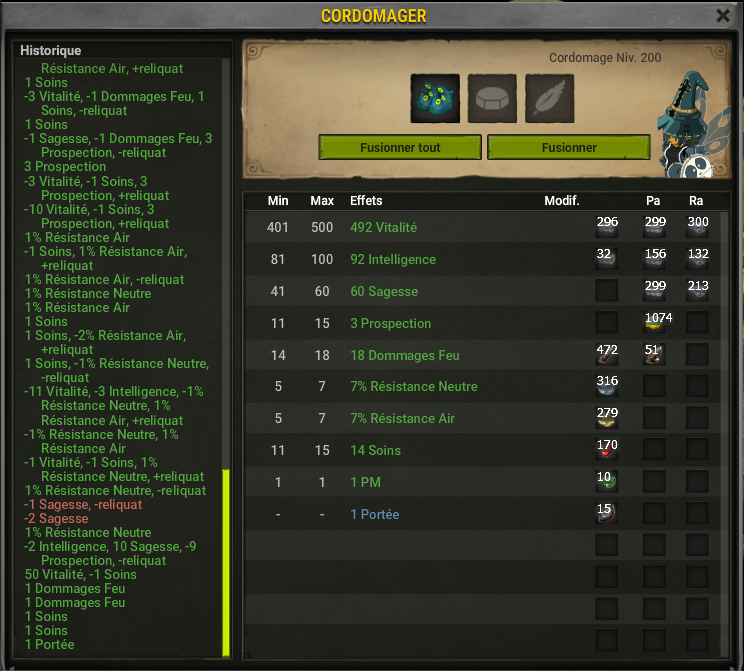Click the empty rune slot
The height and width of the screenshot is (671, 744).
[x=492, y=98]
